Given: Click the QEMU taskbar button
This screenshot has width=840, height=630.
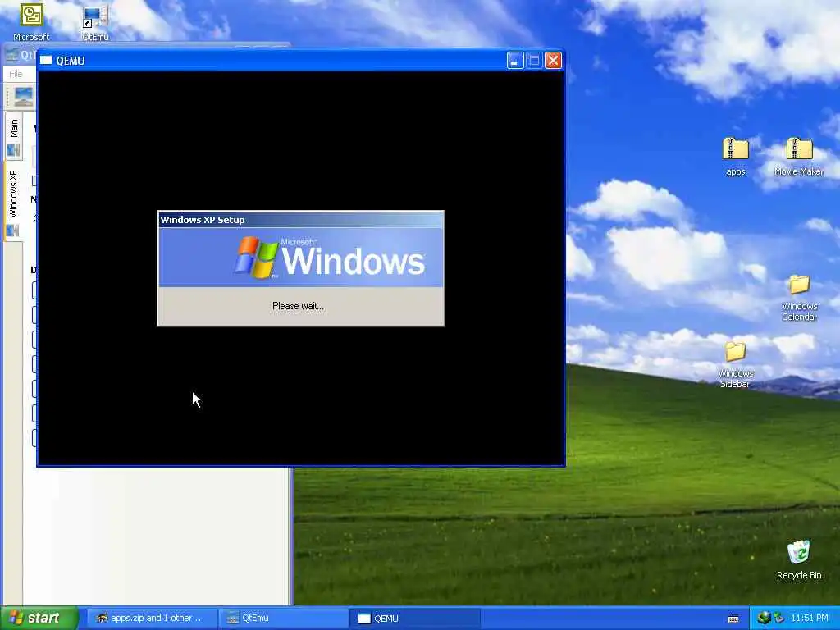Looking at the screenshot, I should pos(414,619).
